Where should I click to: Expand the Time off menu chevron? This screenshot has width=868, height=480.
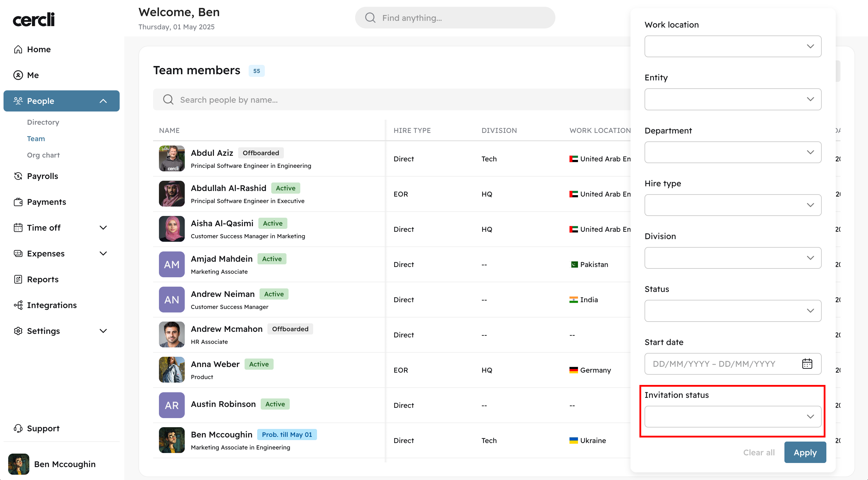tap(104, 228)
